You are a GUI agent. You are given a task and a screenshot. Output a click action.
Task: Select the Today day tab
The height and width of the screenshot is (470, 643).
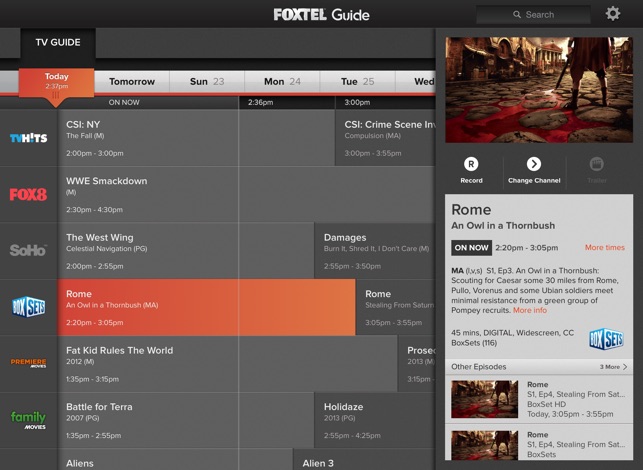coord(57,82)
